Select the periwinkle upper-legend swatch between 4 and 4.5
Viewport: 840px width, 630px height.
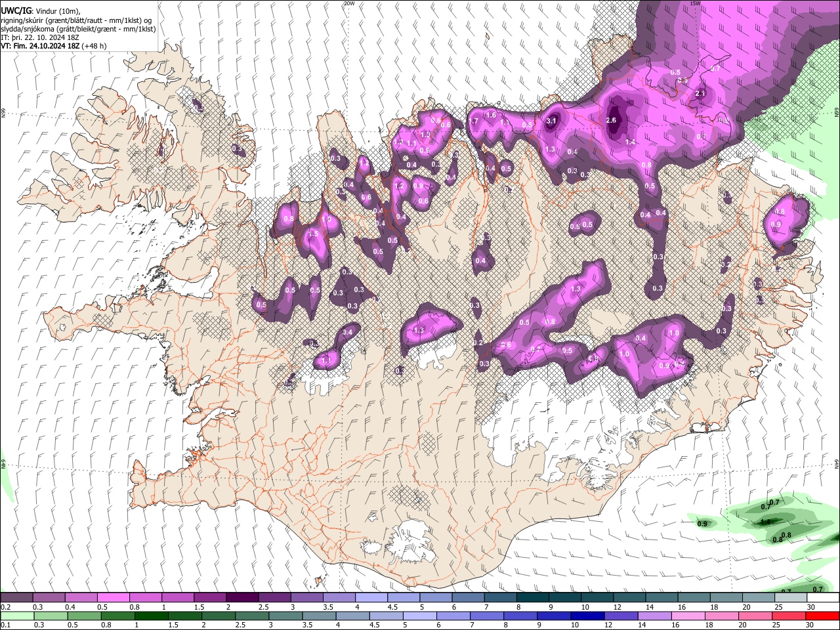point(371,598)
